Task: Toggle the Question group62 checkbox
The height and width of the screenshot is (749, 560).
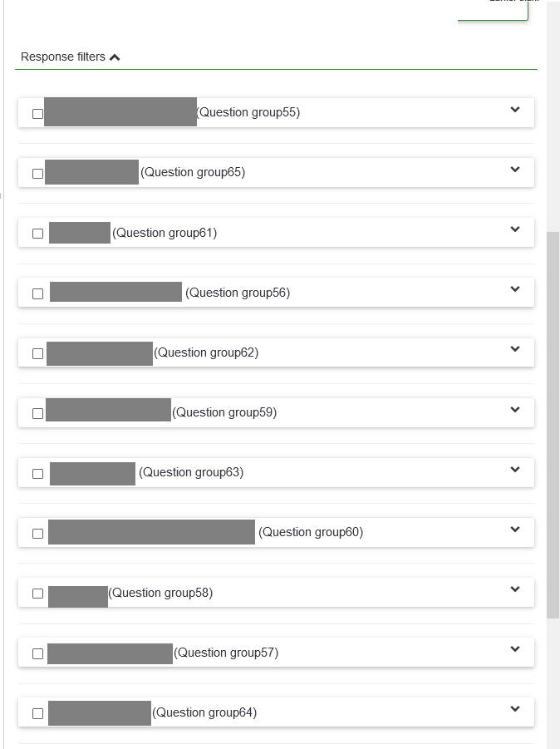Action: point(37,353)
